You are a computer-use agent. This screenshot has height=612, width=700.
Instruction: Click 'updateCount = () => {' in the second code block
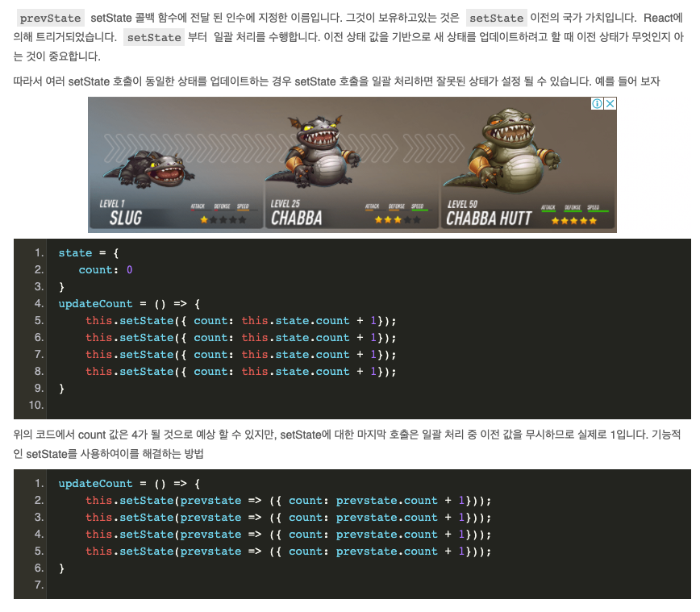pyautogui.click(x=130, y=484)
